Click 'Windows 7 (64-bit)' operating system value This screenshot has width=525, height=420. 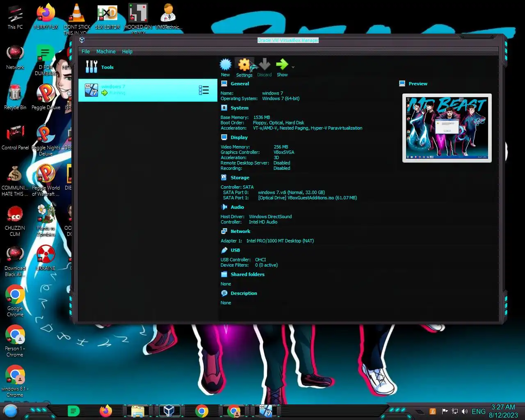point(281,98)
